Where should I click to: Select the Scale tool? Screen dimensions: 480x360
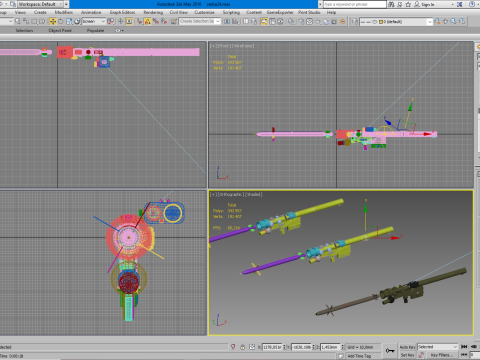coord(69,21)
